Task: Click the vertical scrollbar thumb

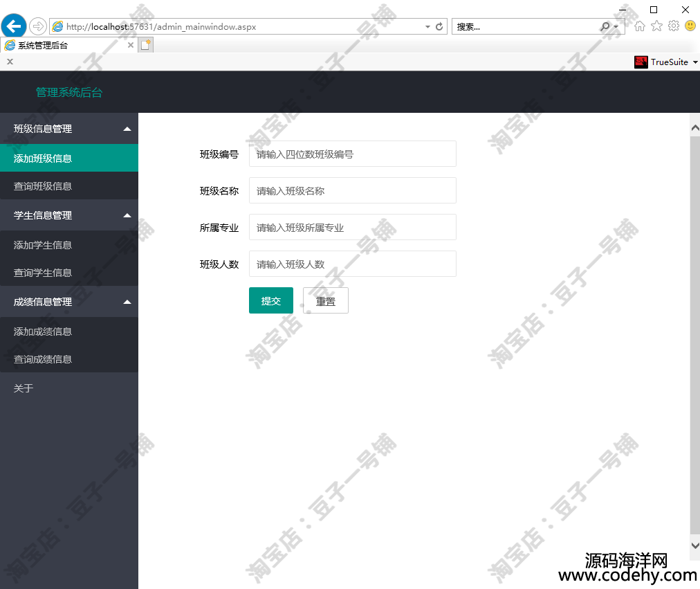Action: click(x=695, y=335)
